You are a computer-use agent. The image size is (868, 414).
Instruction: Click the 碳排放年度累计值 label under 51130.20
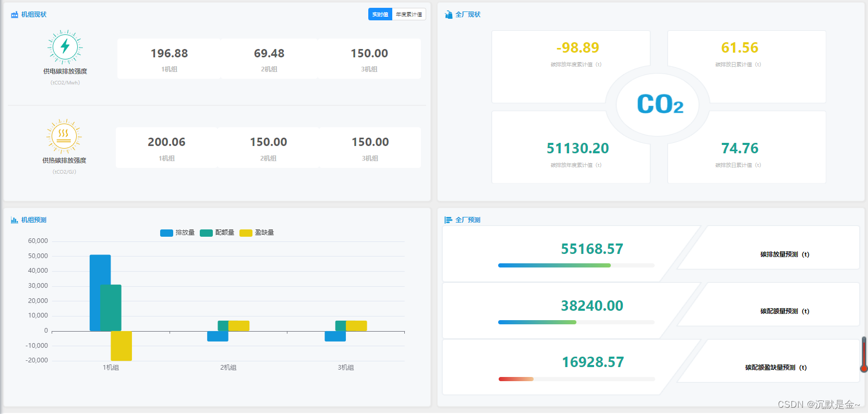576,165
